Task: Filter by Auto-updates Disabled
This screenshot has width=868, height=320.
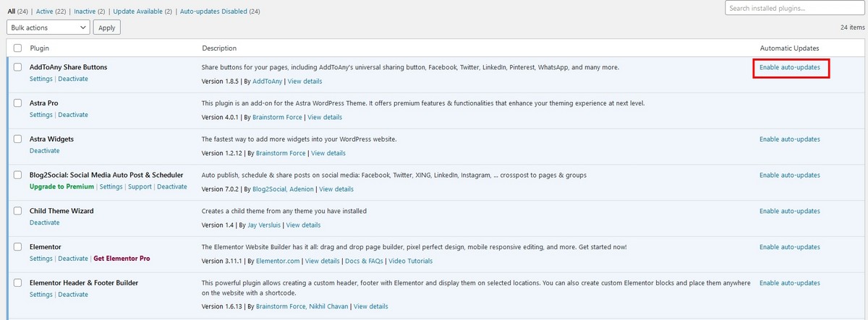Action: coord(213,12)
